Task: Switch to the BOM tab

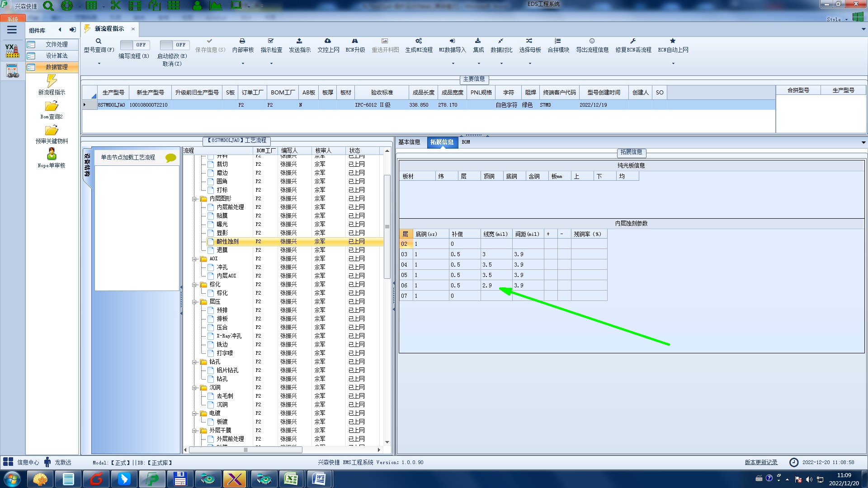Action: pos(466,142)
